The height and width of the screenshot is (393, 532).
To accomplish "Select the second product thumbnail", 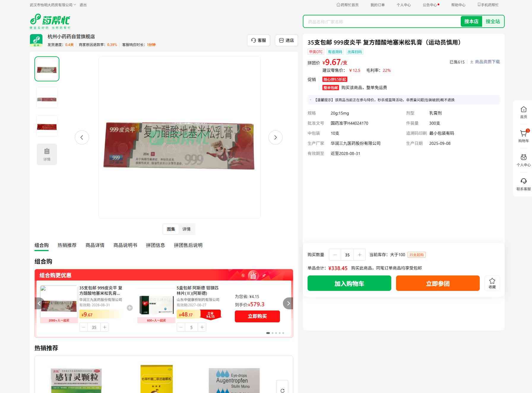I will [47, 98].
